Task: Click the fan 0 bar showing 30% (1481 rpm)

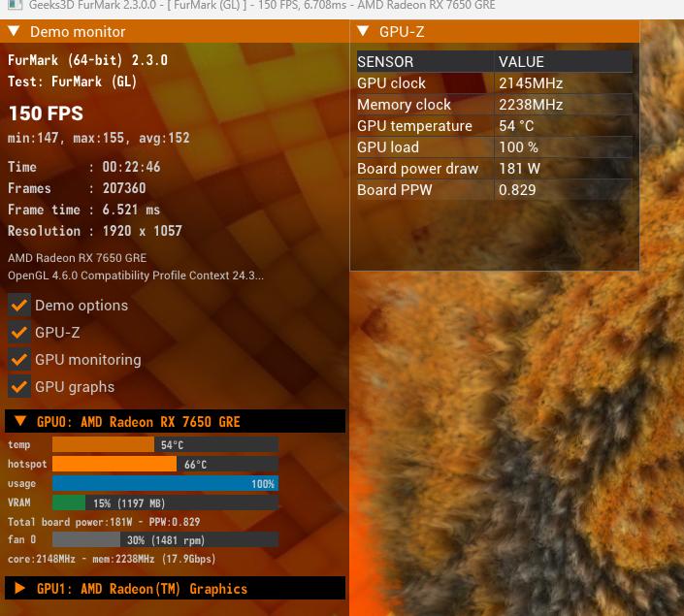Action: coord(165,539)
